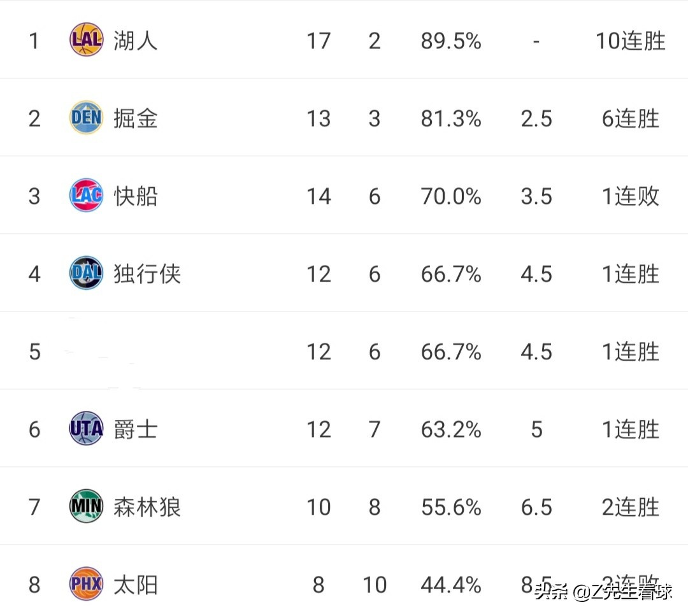Open the 爵士 team page
The height and width of the screenshot is (616, 688).
[135, 429]
